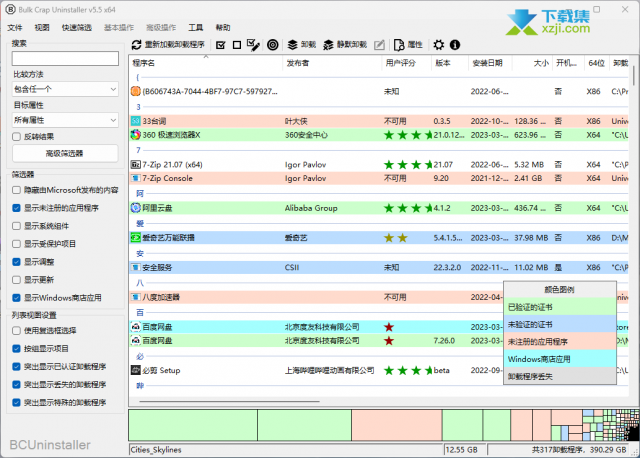
Task: Click the 高级筛选器 button
Action: coord(65,153)
